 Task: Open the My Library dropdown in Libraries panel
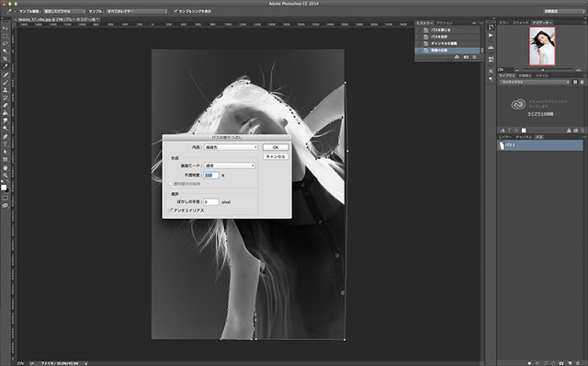pyautogui.click(x=535, y=82)
